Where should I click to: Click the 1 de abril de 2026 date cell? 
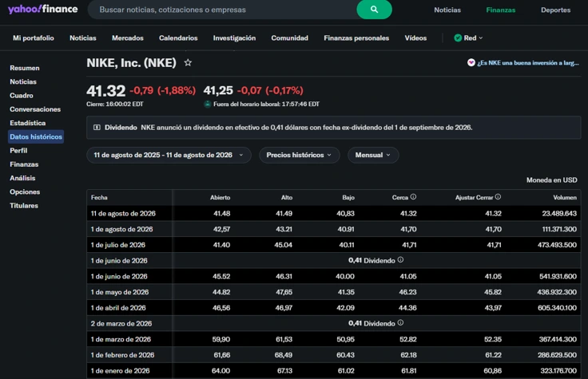pos(118,308)
